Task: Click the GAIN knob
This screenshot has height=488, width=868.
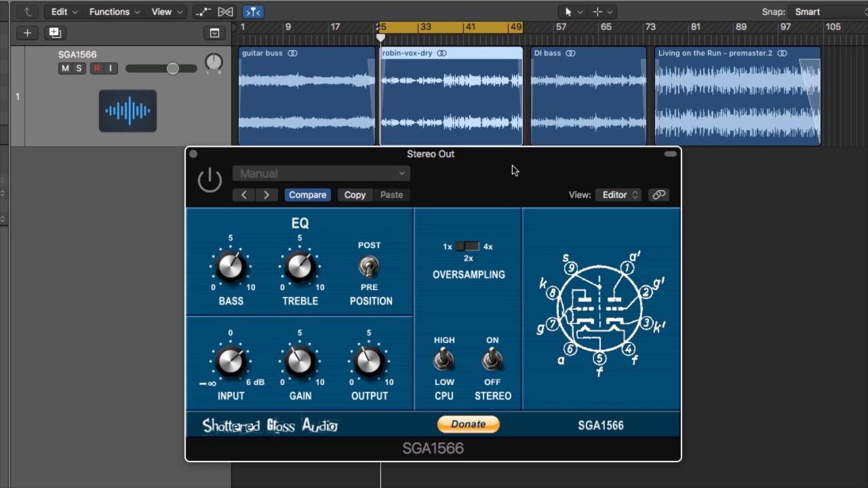Action: point(300,362)
